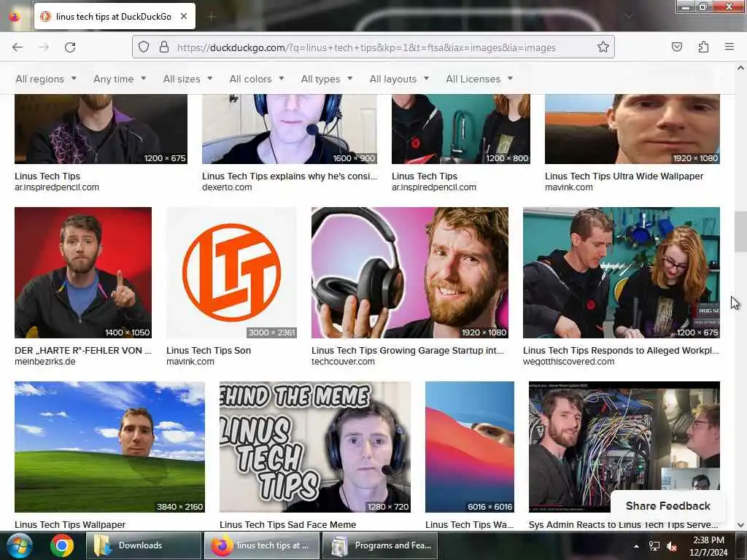Viewport: 747px width, 560px height.
Task: Open the 1200 × 675 workplace response image
Action: 622,273
